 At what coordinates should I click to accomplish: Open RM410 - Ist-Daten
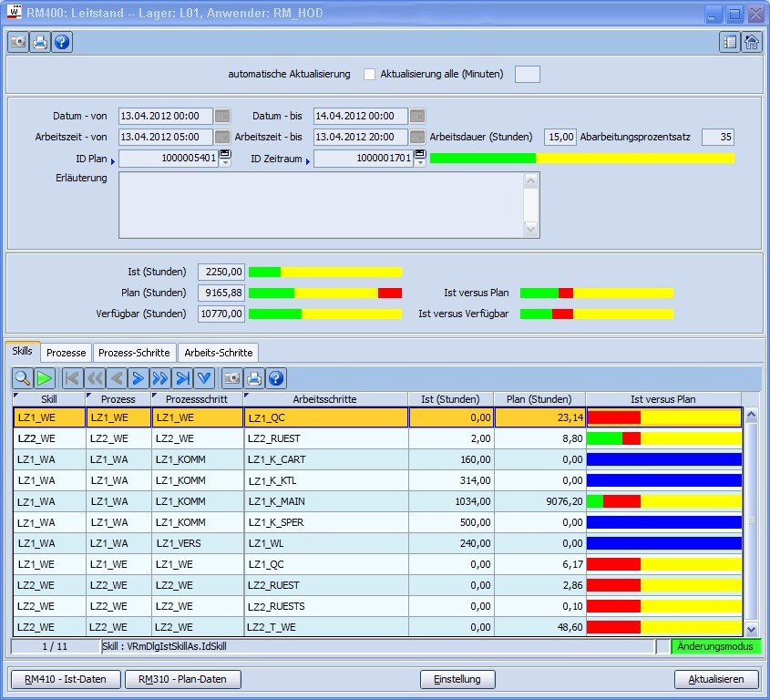pos(65,679)
